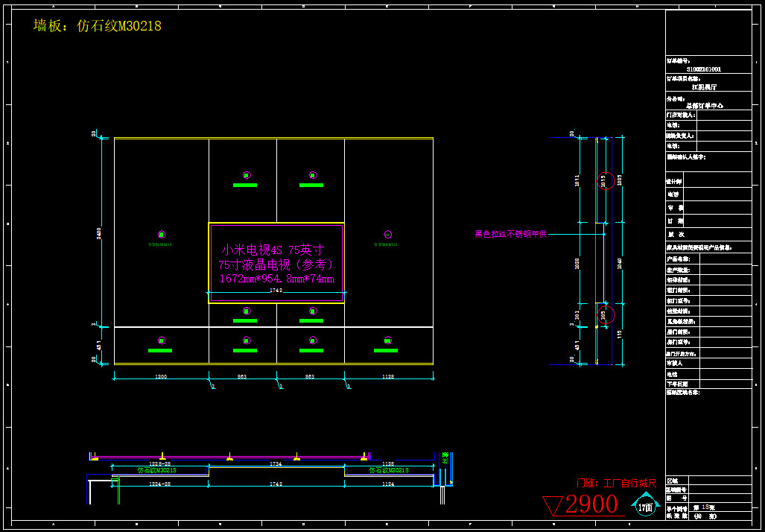Click the upper red circle around 1013

click(606, 180)
